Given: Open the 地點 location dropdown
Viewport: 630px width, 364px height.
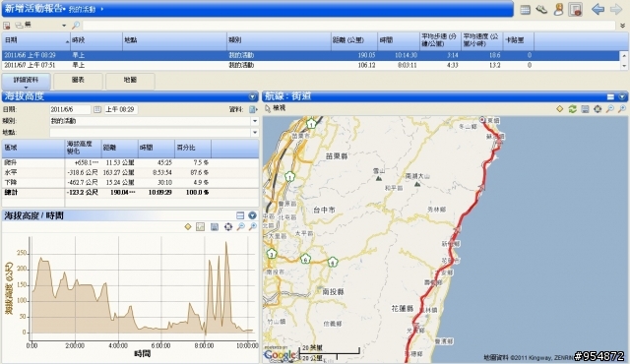Looking at the screenshot, I should point(255,132).
